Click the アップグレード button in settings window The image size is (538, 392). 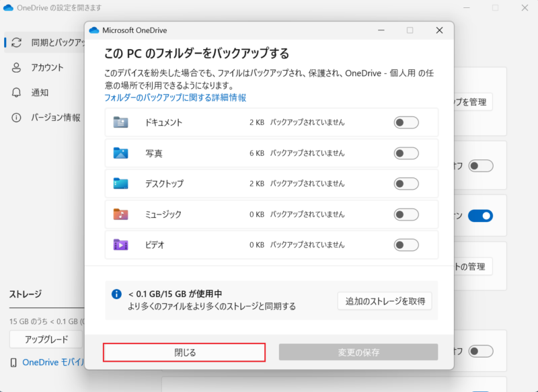pyautogui.click(x=46, y=339)
